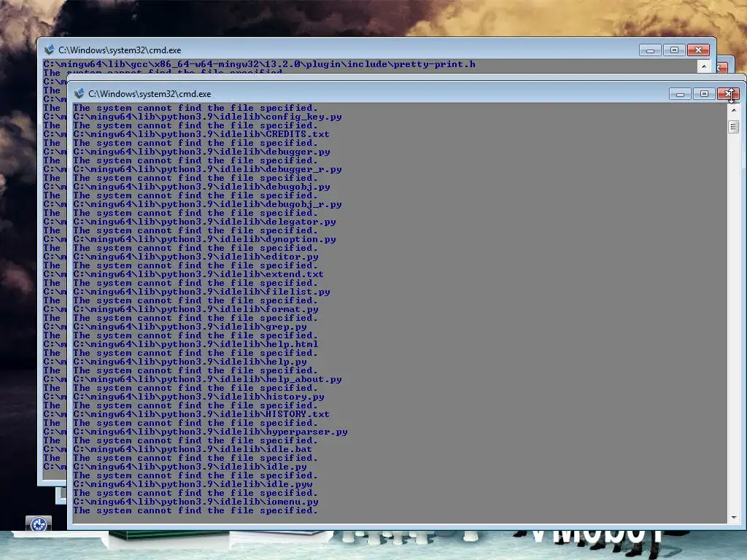Viewport: 747px width, 560px height.
Task: Open the taskbar app icon at bottom left
Action: click(x=39, y=524)
